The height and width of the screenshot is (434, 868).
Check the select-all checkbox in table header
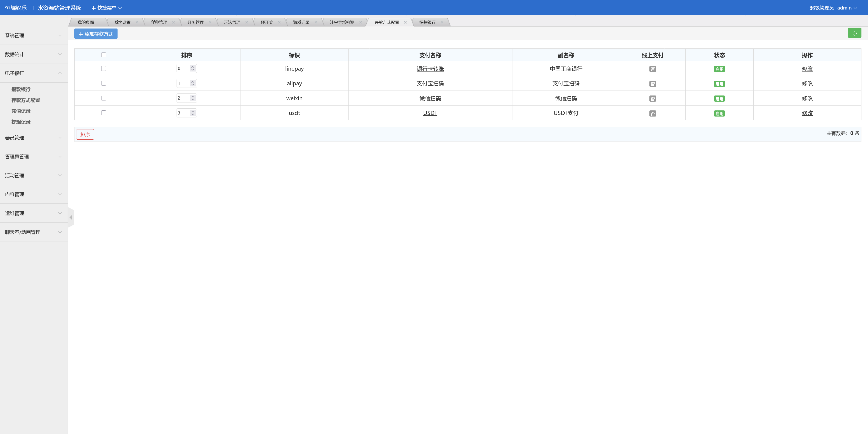(104, 55)
